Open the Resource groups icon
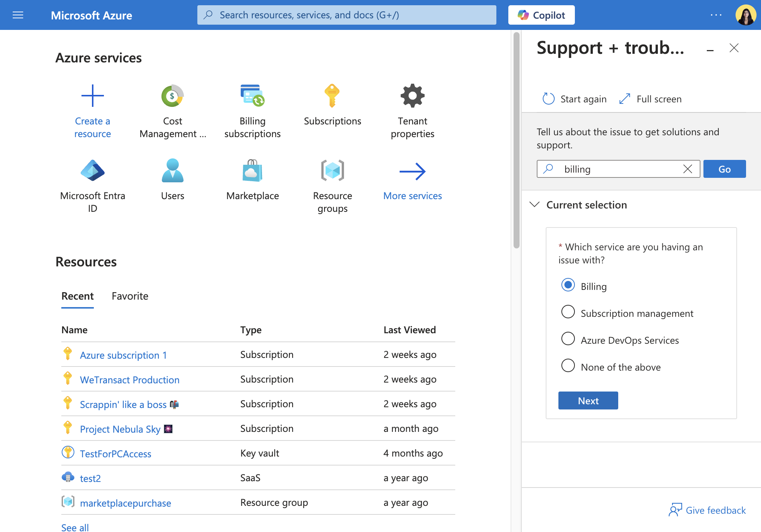The height and width of the screenshot is (532, 761). pyautogui.click(x=332, y=170)
